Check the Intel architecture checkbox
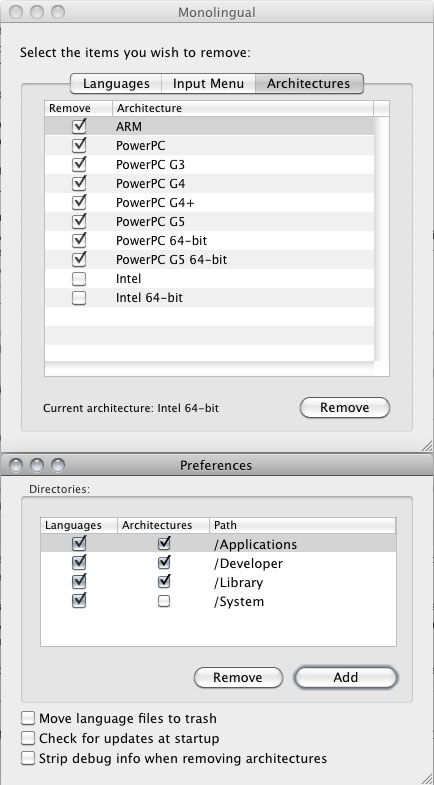Screen dimensions: 434x785 point(79,279)
